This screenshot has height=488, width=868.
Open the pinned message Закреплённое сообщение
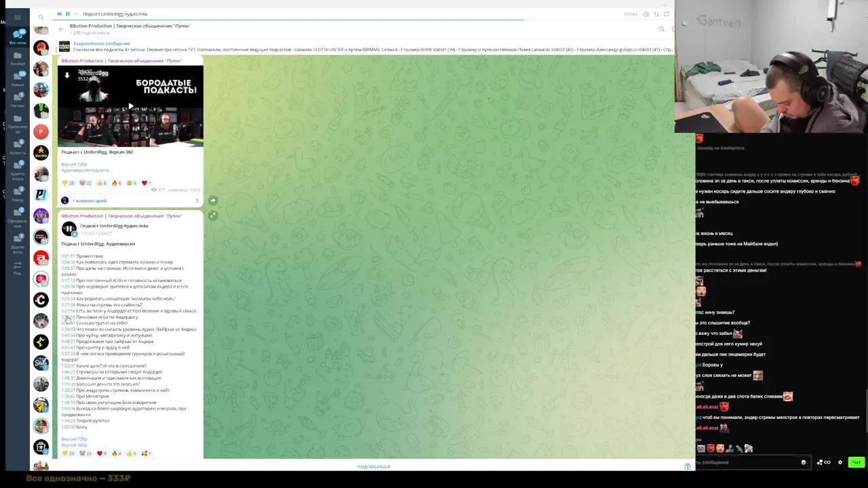coord(366,46)
